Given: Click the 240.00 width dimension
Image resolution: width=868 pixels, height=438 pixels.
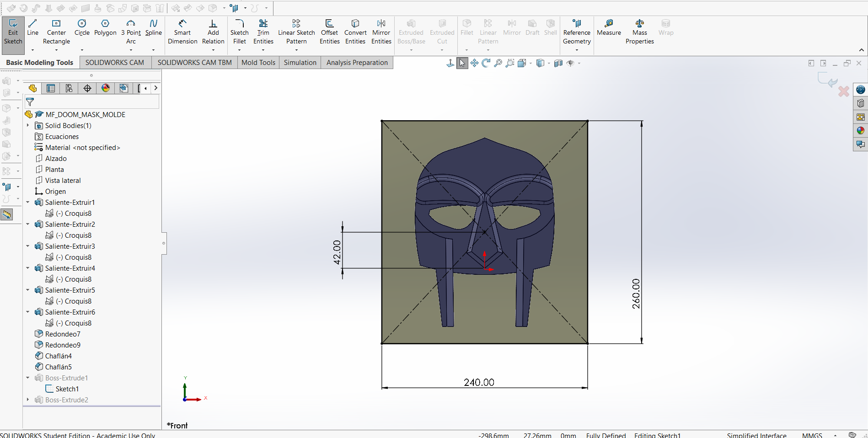Looking at the screenshot, I should pyautogui.click(x=479, y=382).
